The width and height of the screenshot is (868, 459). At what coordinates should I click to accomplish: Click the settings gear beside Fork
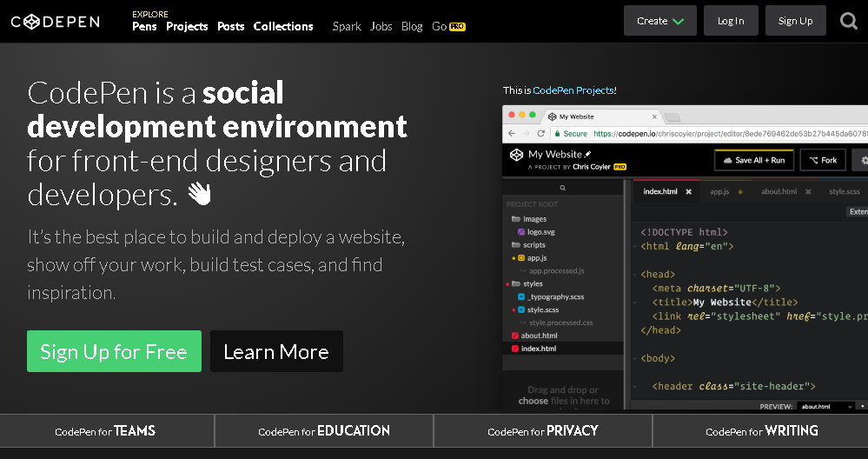pos(863,160)
